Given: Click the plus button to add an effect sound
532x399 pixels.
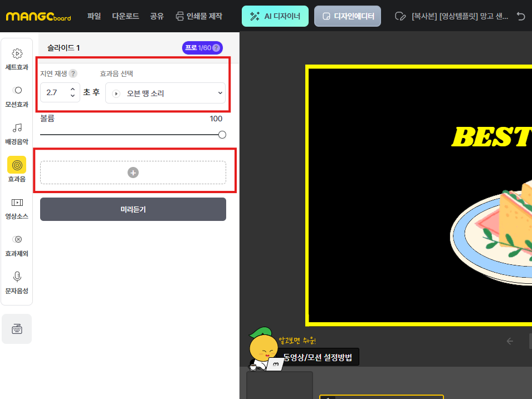Looking at the screenshot, I should pyautogui.click(x=133, y=173).
